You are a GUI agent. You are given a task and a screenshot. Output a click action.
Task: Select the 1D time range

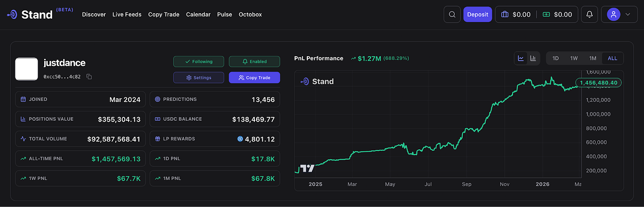[x=556, y=58]
